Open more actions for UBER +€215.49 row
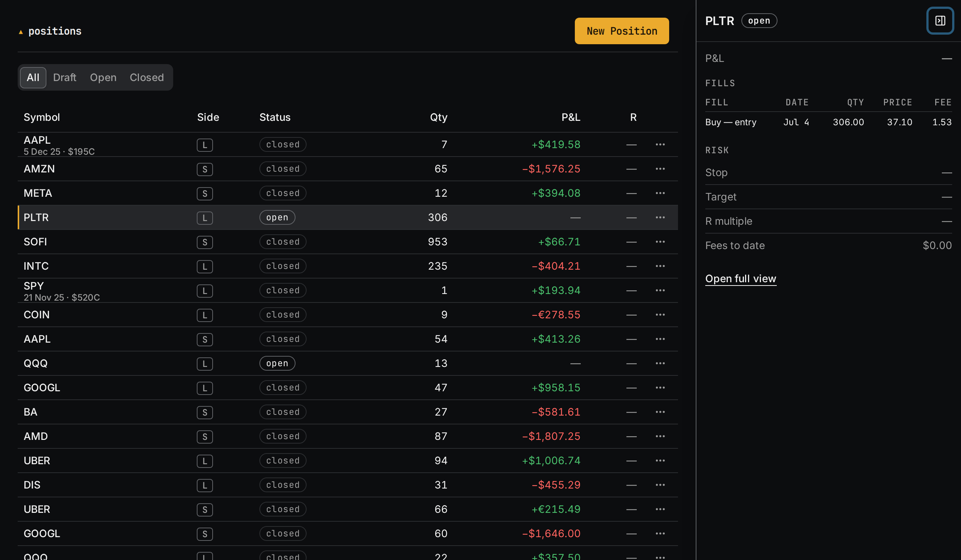 pos(660,509)
